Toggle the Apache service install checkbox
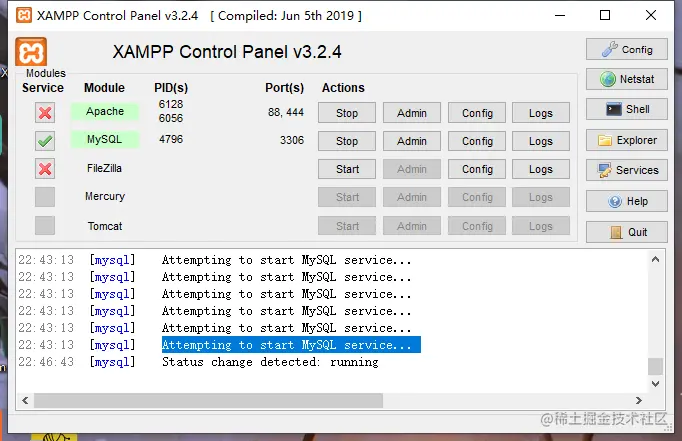 [45, 113]
